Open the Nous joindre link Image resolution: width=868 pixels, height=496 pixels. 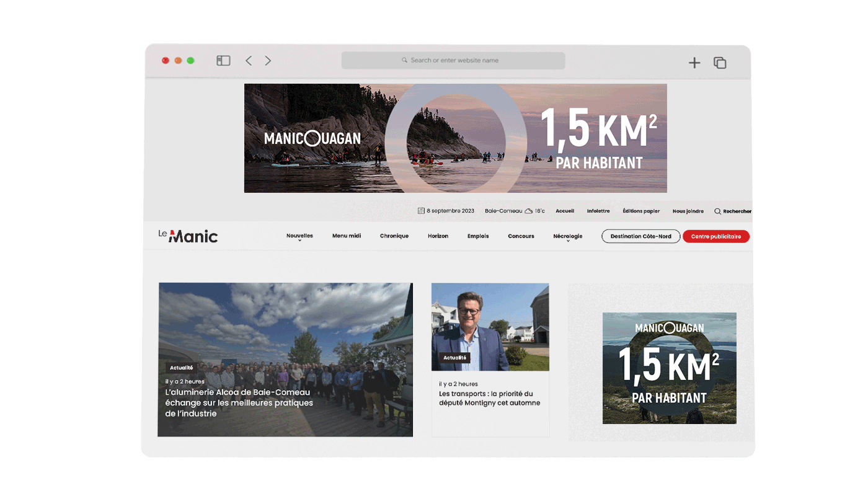[688, 211]
